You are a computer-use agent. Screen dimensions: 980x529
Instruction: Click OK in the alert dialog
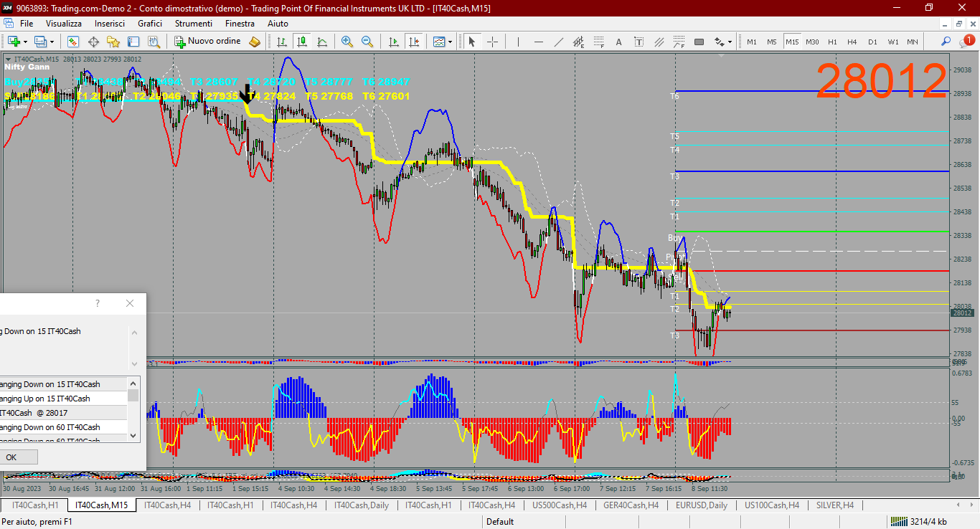11,457
